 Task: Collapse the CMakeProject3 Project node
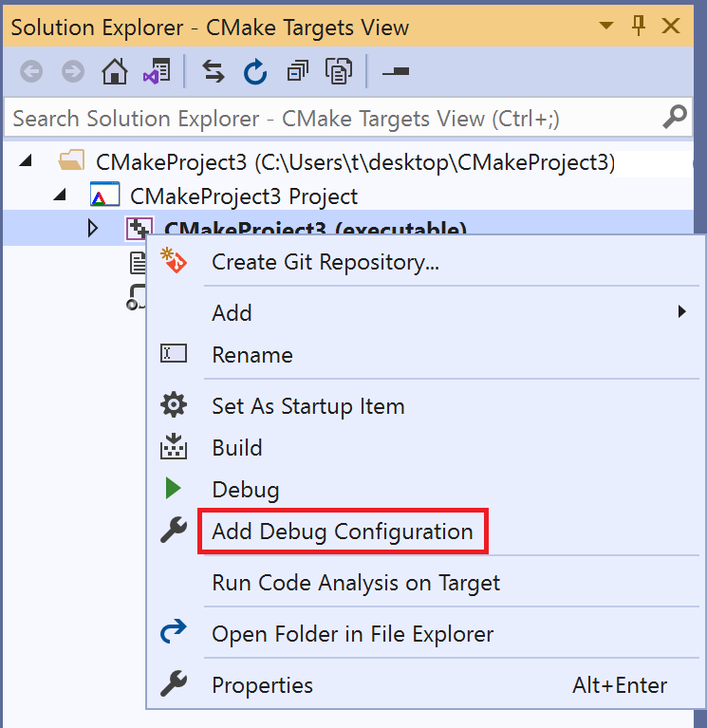[x=60, y=194]
